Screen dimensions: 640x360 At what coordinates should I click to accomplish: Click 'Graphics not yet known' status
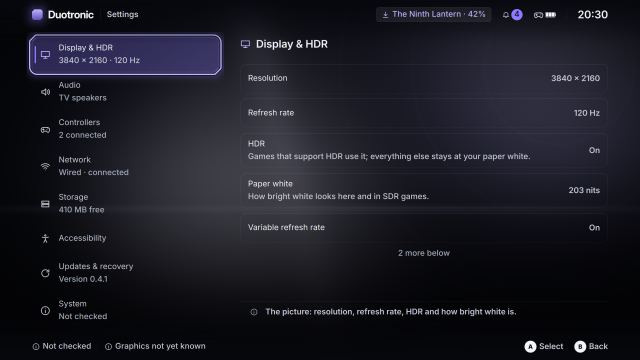pyautogui.click(x=160, y=346)
